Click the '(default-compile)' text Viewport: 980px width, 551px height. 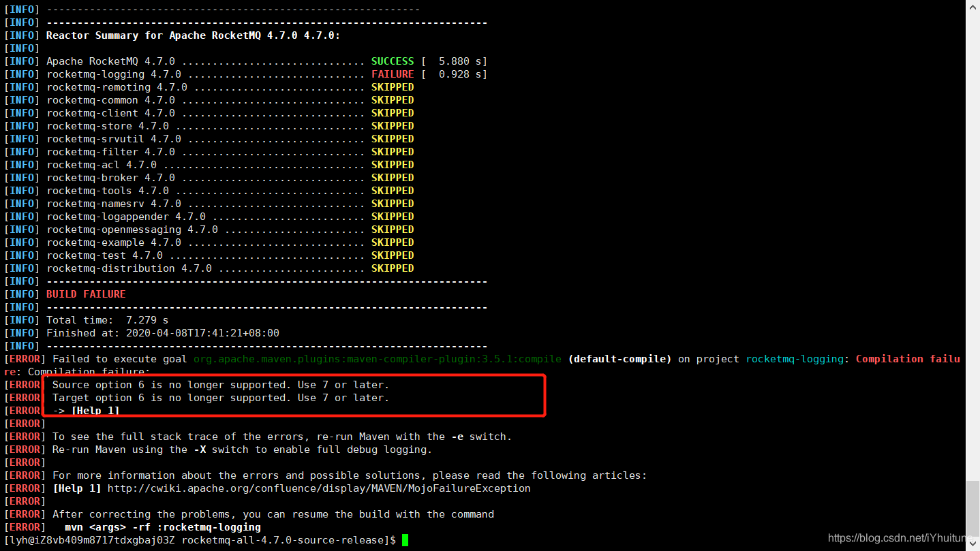tap(620, 359)
